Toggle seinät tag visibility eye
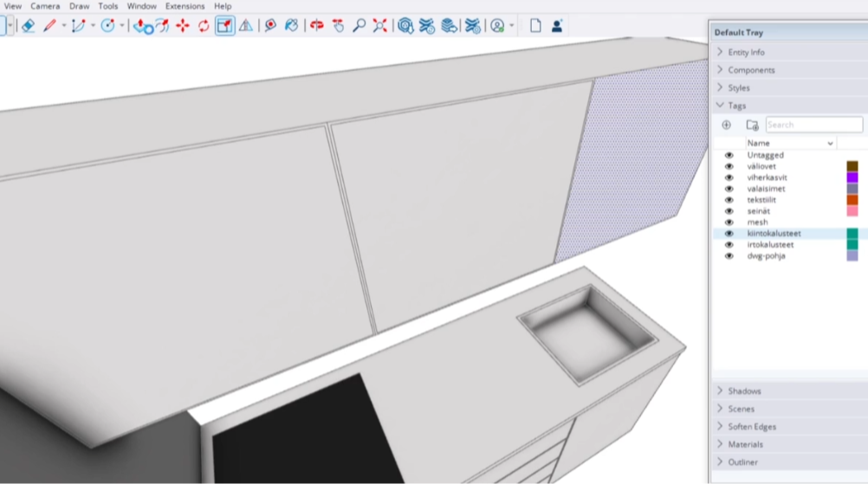Image resolution: width=868 pixels, height=484 pixels. coord(729,211)
